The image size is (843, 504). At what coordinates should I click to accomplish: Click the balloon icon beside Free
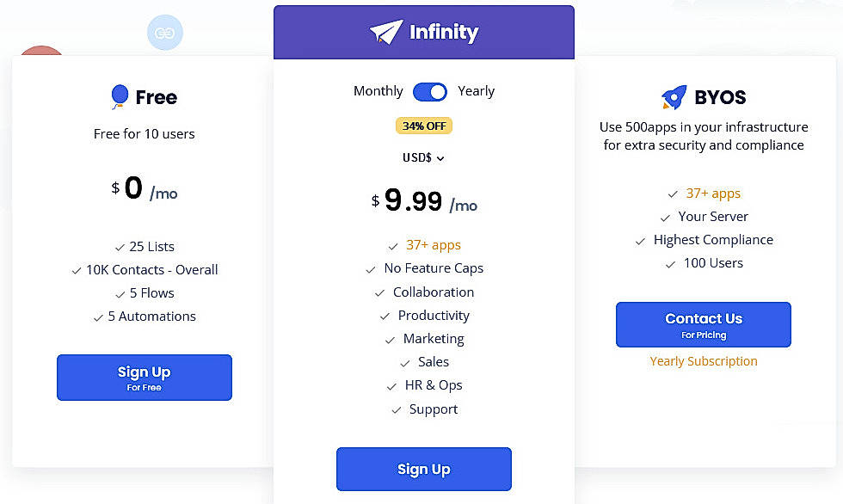[x=120, y=97]
